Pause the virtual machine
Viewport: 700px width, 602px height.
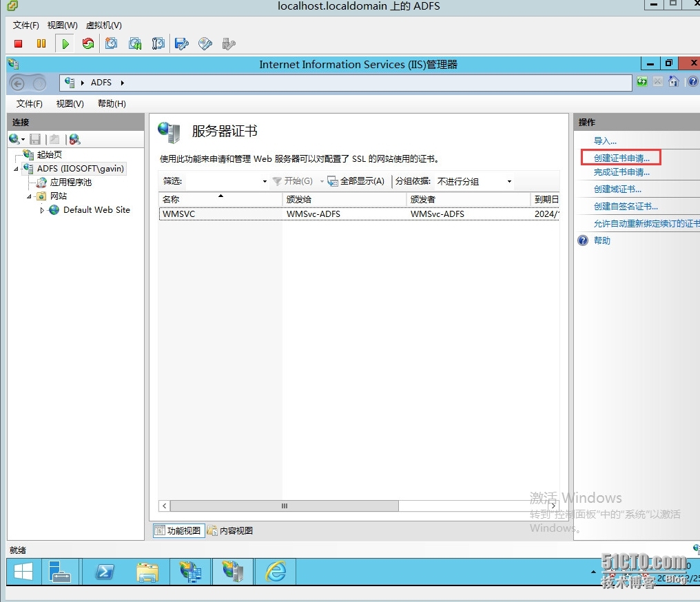(x=41, y=43)
